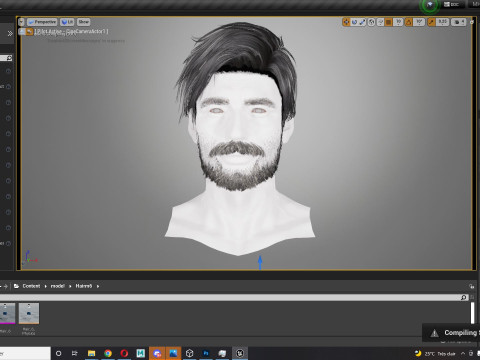Image resolution: width=480 pixels, height=360 pixels.
Task: Open the cube-icon app on taskbar
Action: (x=190, y=353)
